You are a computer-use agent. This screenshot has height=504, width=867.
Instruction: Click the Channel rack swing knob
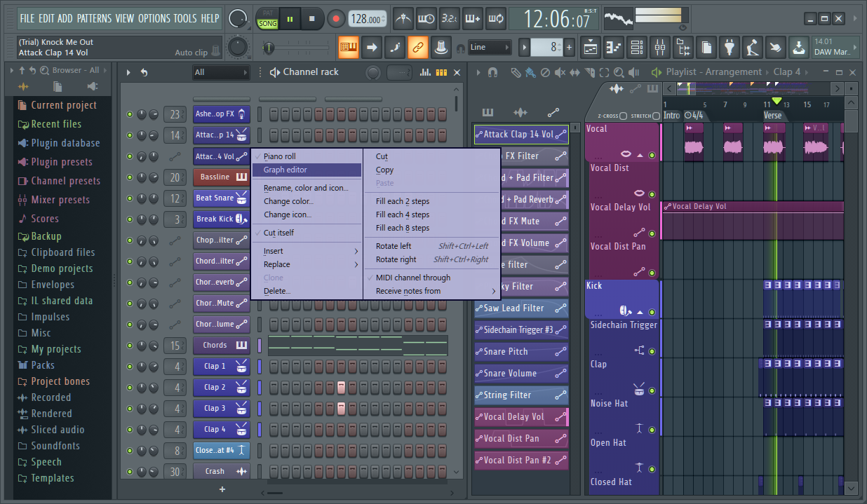[x=374, y=72]
